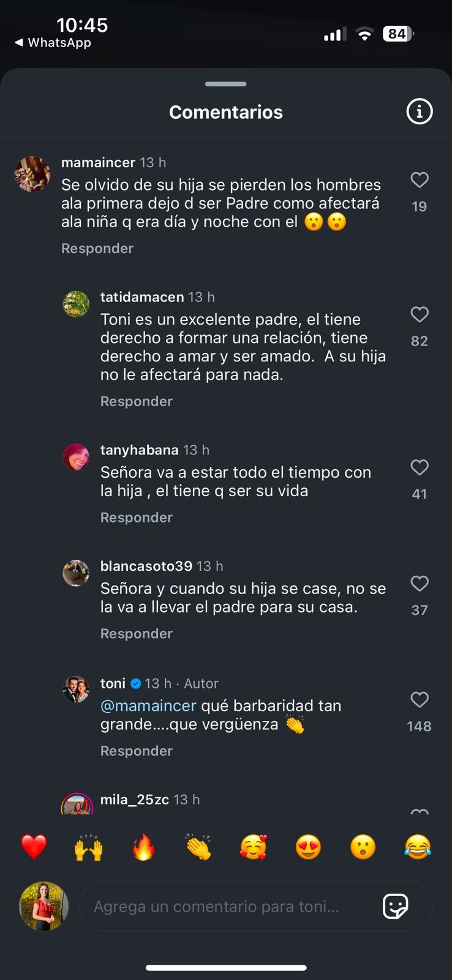The image size is (452, 980).
Task: Tap the surprised face quick reaction emoji
Action: click(x=363, y=847)
